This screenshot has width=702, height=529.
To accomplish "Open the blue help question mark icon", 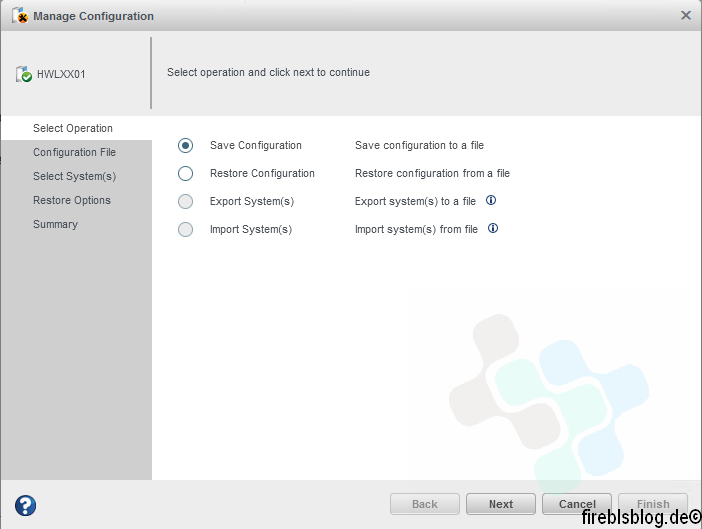I will click(26, 505).
